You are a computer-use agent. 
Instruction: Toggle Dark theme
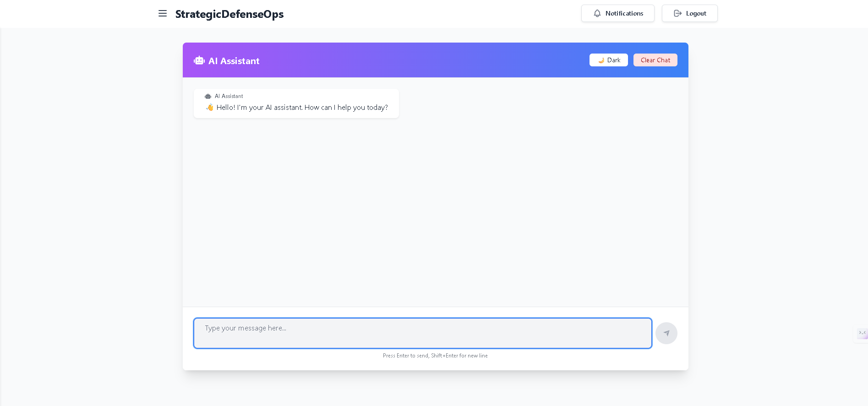609,60
